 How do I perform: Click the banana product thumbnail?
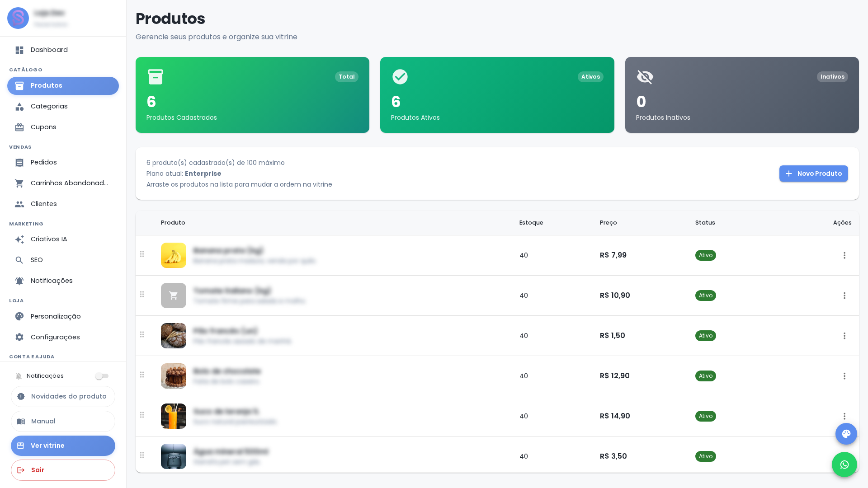(x=174, y=255)
